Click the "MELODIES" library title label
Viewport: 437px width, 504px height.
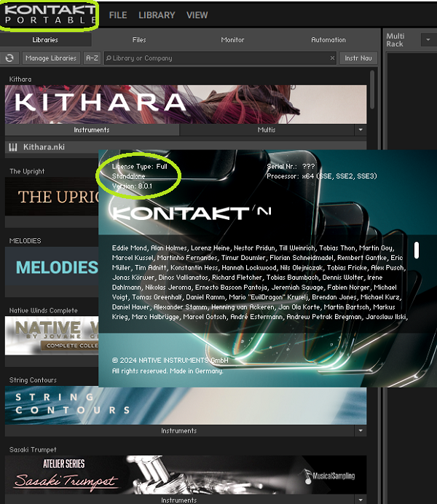tap(25, 241)
